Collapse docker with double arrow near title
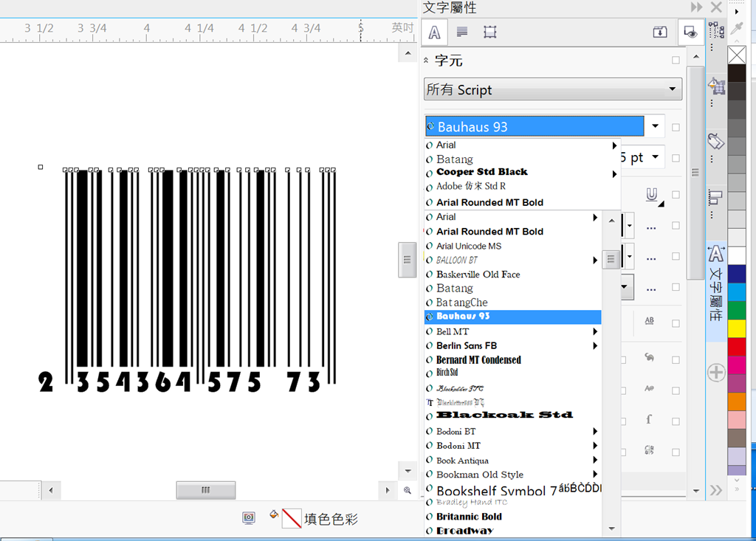756x541 pixels. [x=696, y=7]
